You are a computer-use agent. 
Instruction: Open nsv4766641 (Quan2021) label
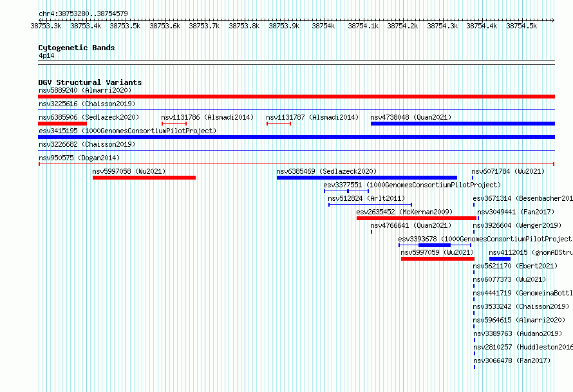[x=411, y=225]
